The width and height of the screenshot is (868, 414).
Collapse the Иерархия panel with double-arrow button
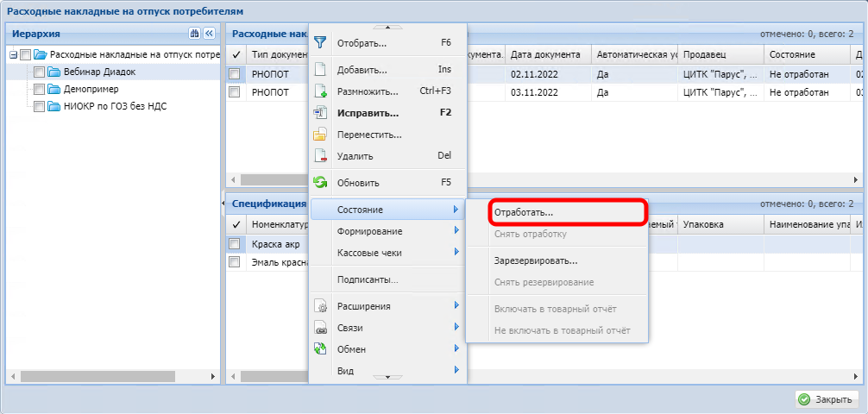[x=208, y=34]
